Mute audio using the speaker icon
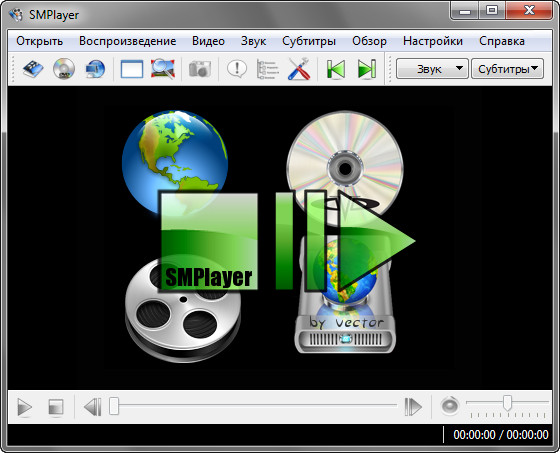 pos(450,406)
